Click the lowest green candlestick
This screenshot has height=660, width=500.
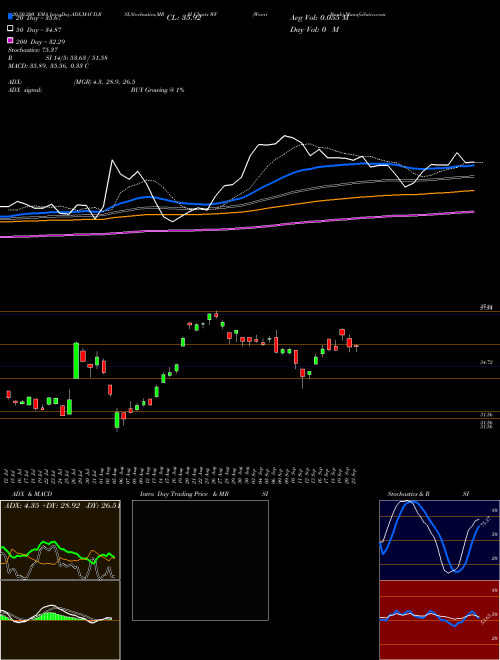(x=117, y=420)
